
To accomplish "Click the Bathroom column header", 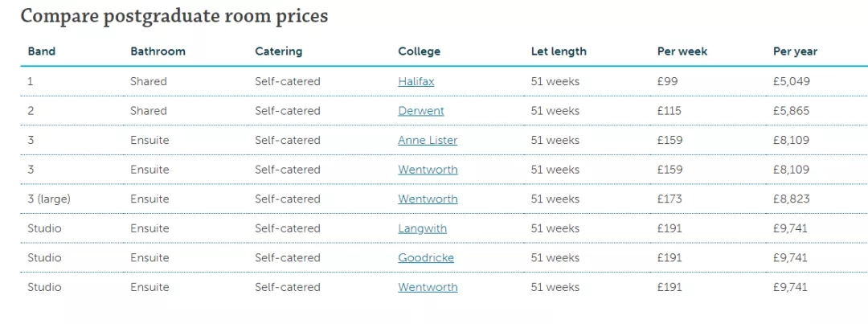I will (158, 51).
